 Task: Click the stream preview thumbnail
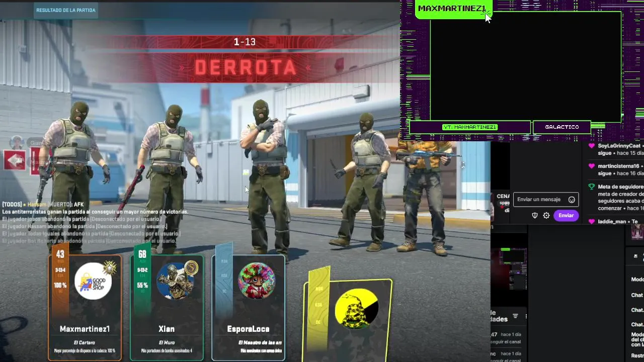pyautogui.click(x=509, y=268)
